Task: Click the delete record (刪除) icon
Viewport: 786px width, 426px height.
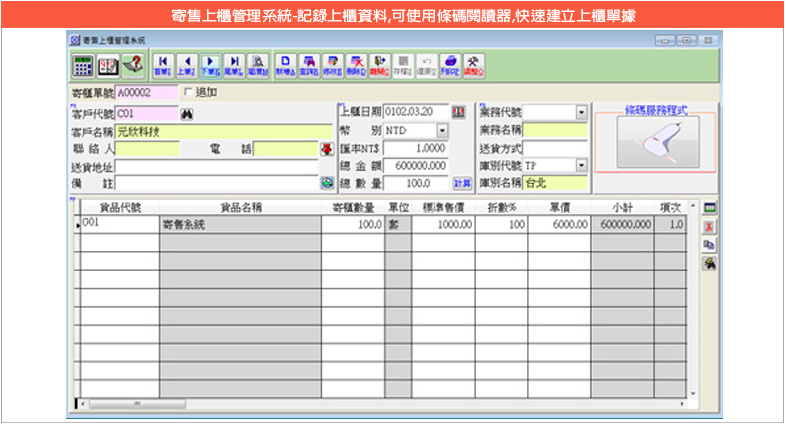Action: tap(356, 66)
